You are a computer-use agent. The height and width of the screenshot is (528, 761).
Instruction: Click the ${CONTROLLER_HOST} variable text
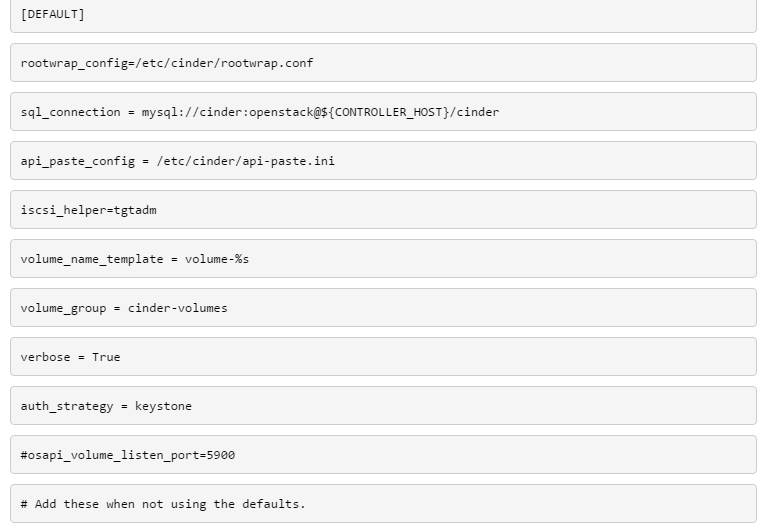pos(385,112)
